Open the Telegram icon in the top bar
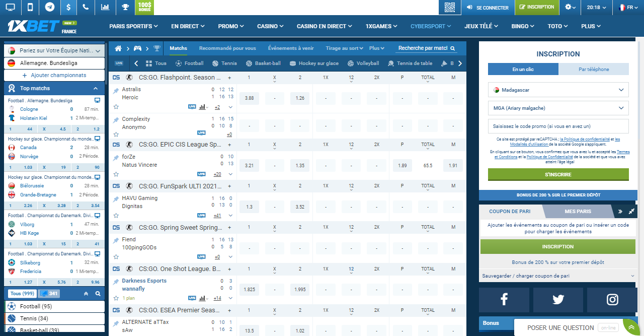Image resolution: width=644 pixels, height=336 pixels. [49, 7]
